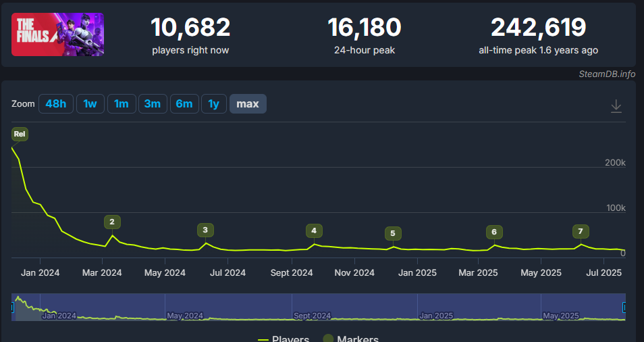Screen dimensions: 644x342
Task: Click chart marker 2
Action: click(x=112, y=222)
